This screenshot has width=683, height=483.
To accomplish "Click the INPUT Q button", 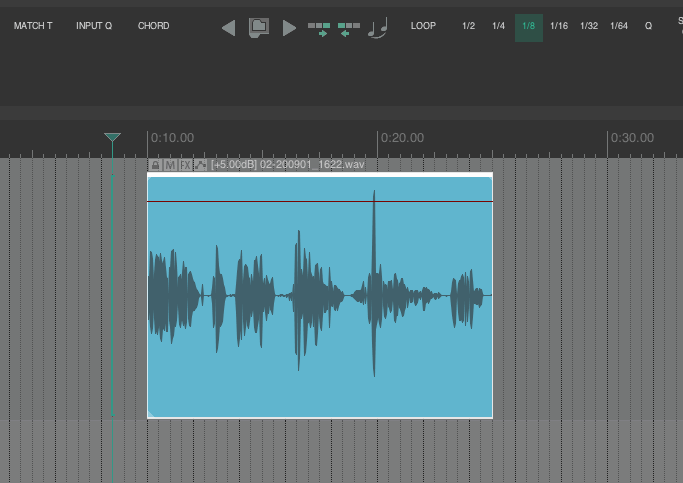I will click(x=94, y=26).
